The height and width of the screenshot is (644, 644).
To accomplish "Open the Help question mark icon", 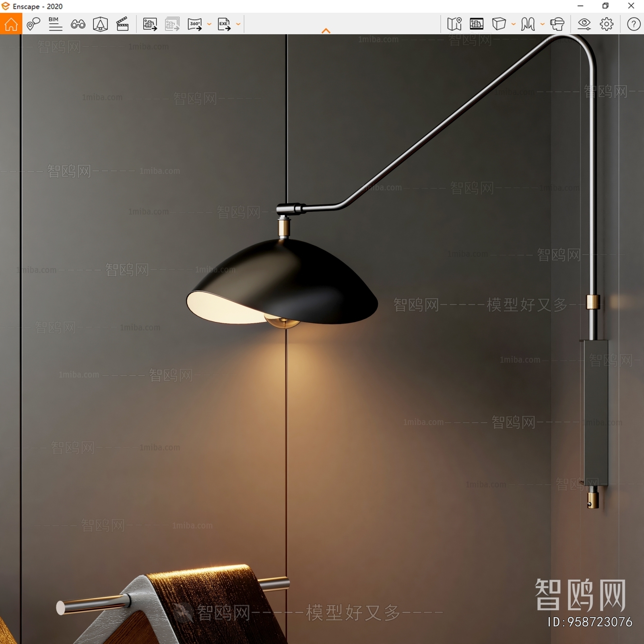I will click(634, 24).
